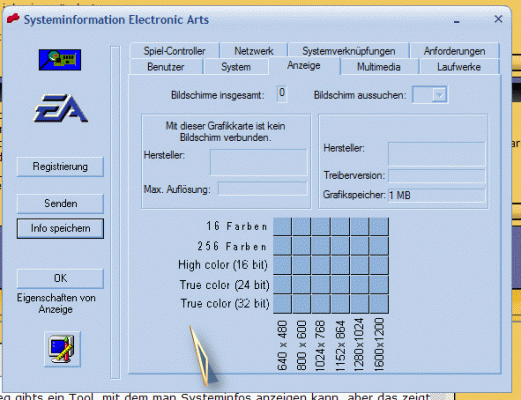Switch to the Netzwerk tab
This screenshot has height=400, width=521.
point(254,51)
